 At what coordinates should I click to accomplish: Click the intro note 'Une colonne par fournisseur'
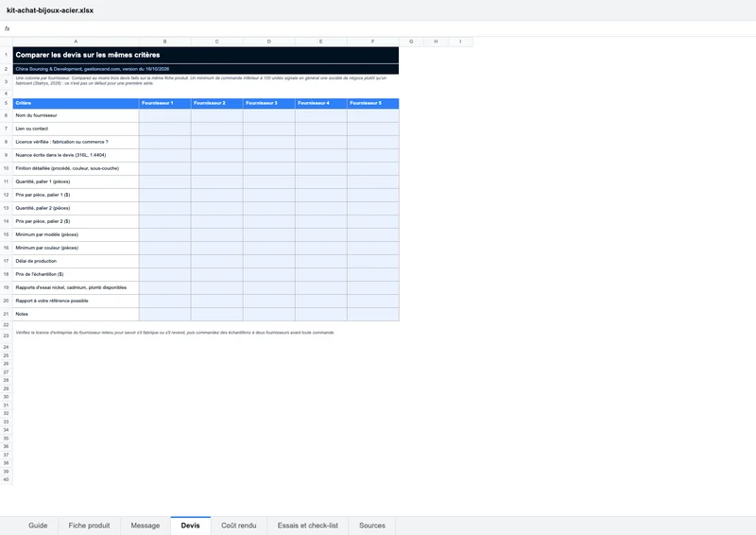click(x=201, y=80)
